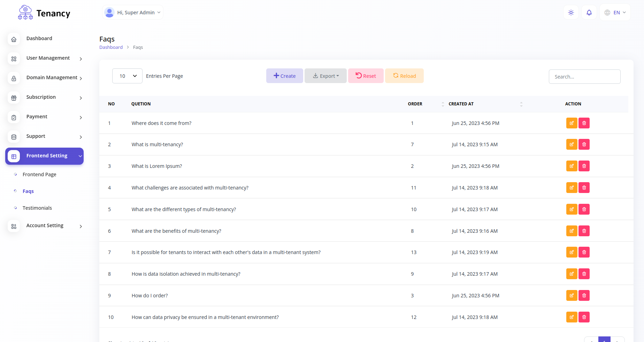Click the Dashboard home icon in sidebar
The height and width of the screenshot is (342, 644).
(14, 39)
